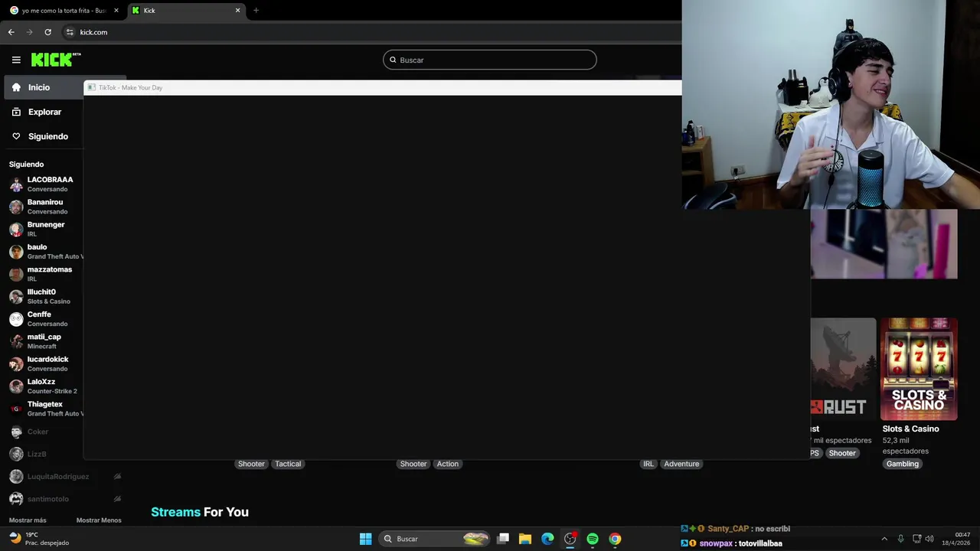Click Cenffe avatar in following list
Image resolution: width=980 pixels, height=551 pixels.
(16, 319)
